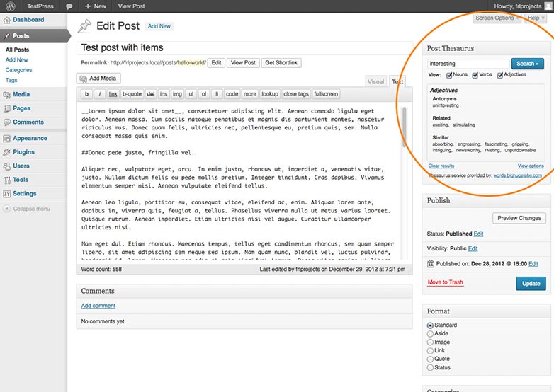Open Users via its people icon
The image size is (554, 392).
[x=6, y=166]
